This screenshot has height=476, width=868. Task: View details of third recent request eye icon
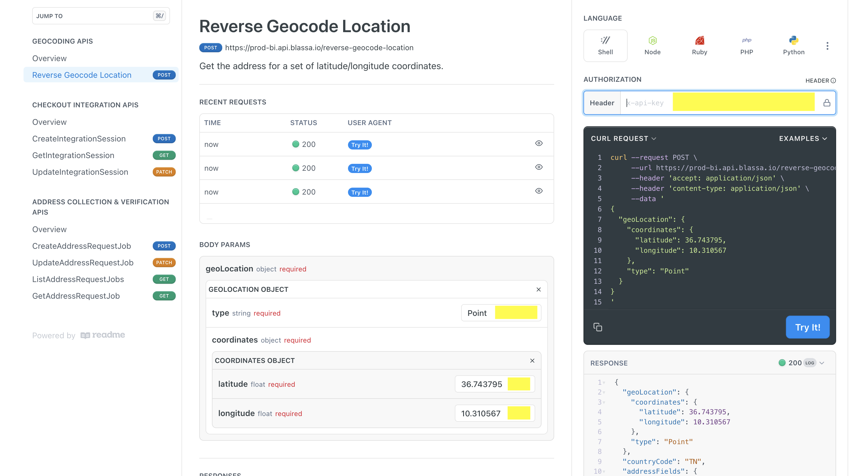coord(538,191)
